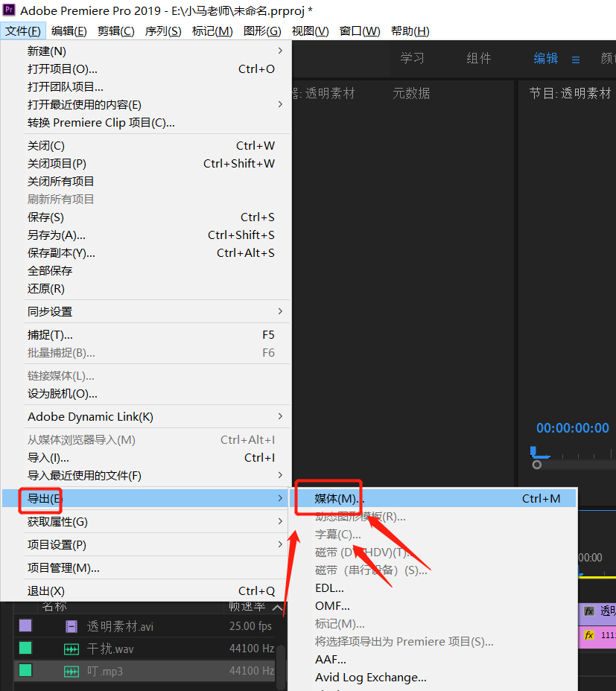616x691 pixels.
Task: Open the 帮助(H) menu
Action: (x=410, y=31)
